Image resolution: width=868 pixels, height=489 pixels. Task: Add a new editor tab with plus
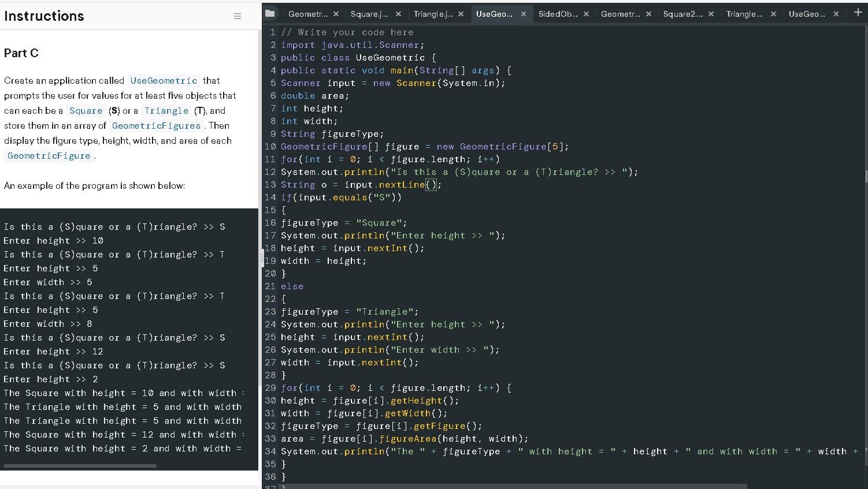pos(858,13)
